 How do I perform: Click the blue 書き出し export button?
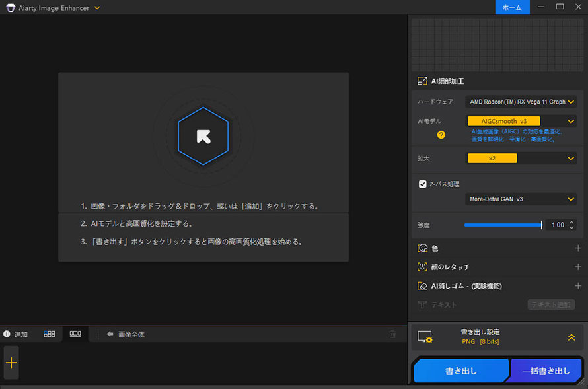click(460, 371)
